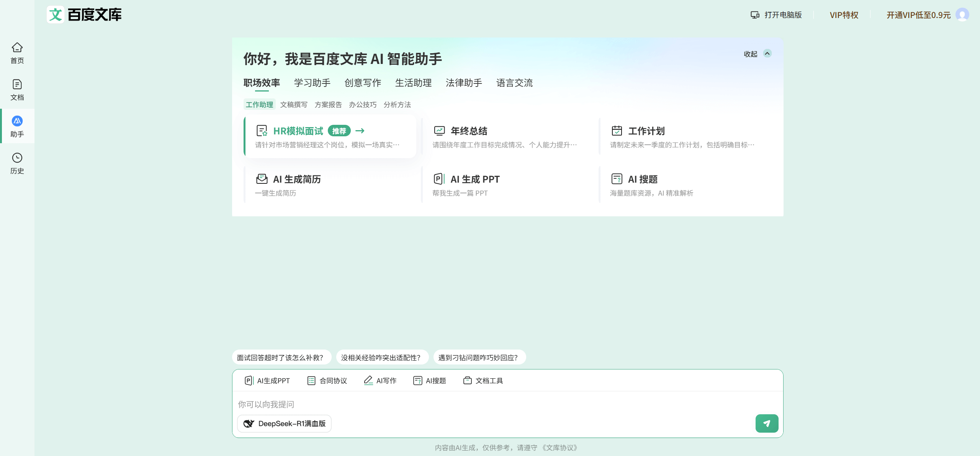Open the 首页 home icon in sidebar
Screen dimensions: 980x456
pyautogui.click(x=17, y=52)
